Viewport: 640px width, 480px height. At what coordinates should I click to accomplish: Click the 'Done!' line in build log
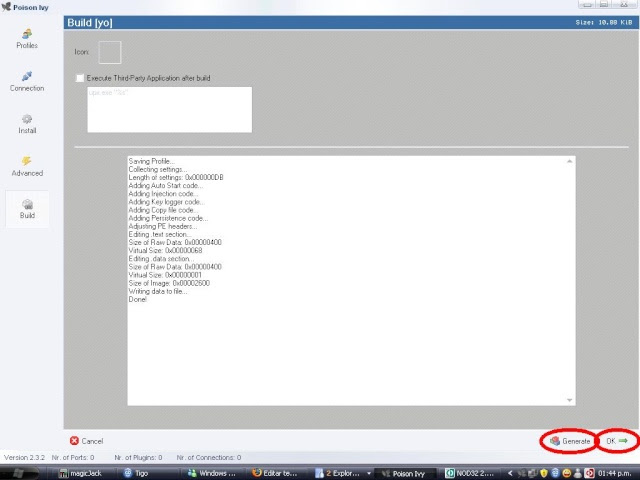point(138,299)
